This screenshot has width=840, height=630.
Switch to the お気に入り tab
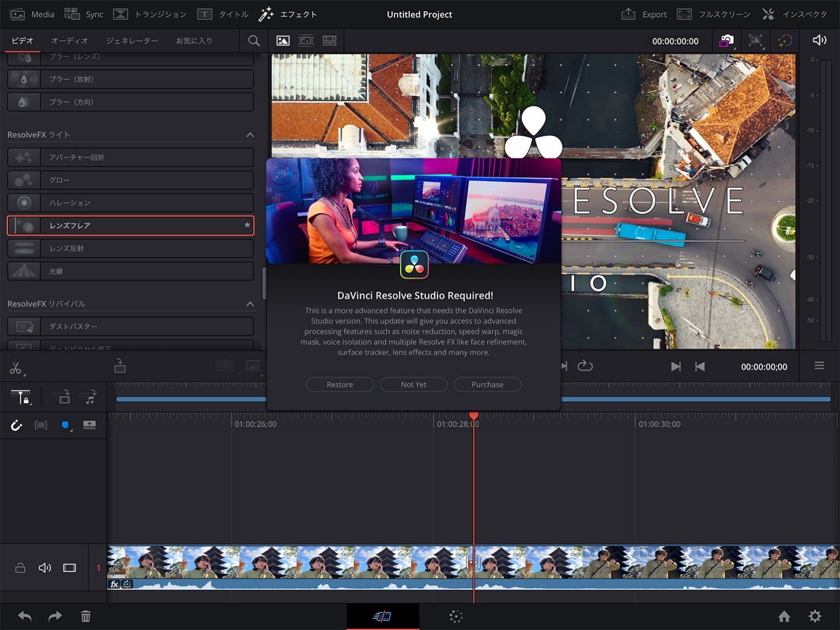click(194, 40)
